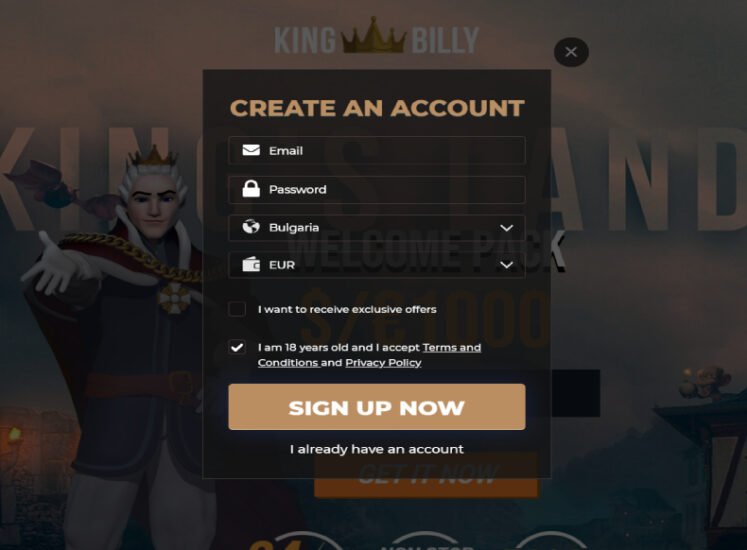Viewport: 747px width, 550px height.
Task: Click the wallet icon beside EUR
Action: (251, 264)
